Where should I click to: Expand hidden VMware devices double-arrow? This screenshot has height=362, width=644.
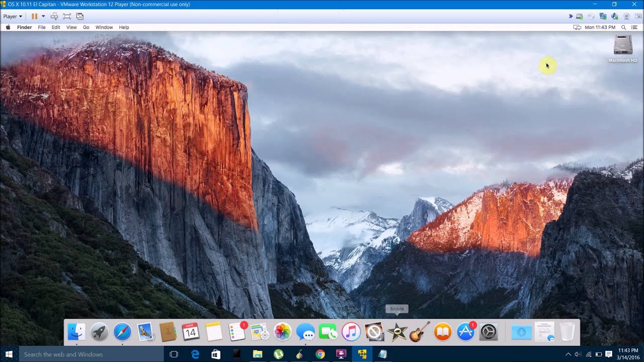pos(571,17)
